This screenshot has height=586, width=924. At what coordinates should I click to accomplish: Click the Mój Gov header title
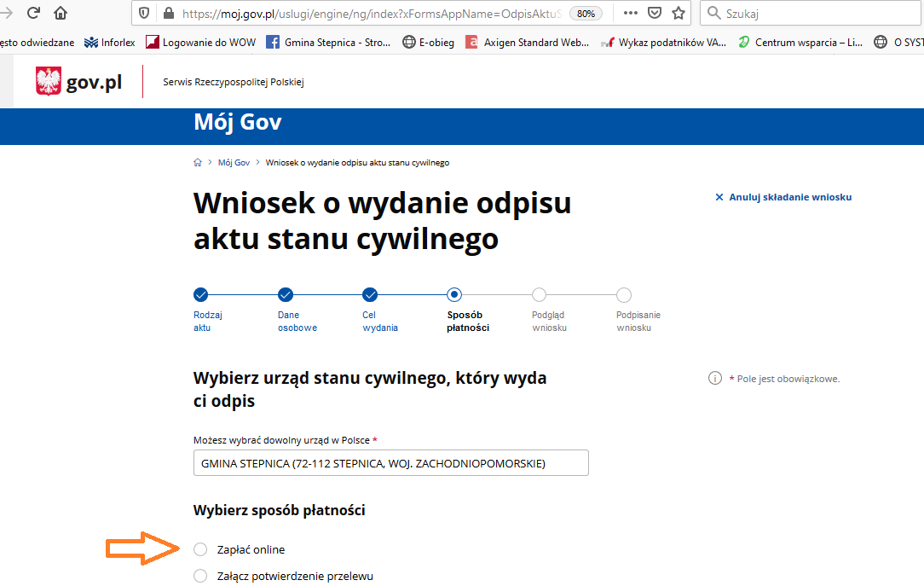(x=238, y=122)
